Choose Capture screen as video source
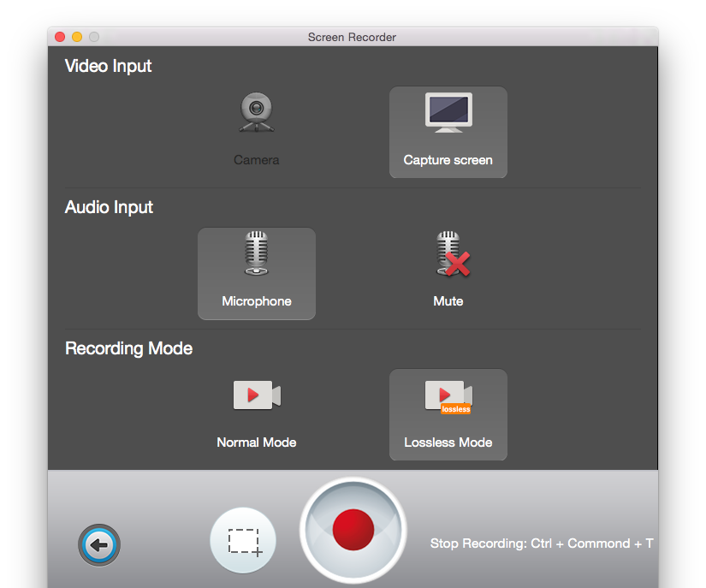The width and height of the screenshot is (706, 588). [x=448, y=133]
